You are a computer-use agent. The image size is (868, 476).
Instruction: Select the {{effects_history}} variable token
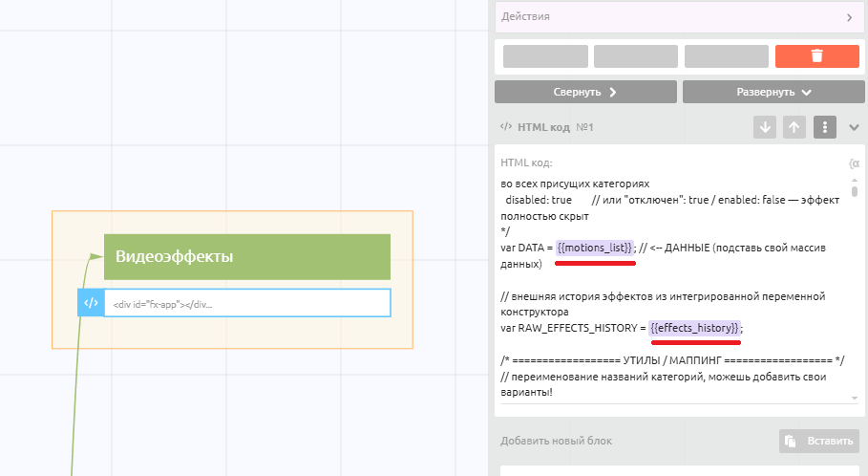point(694,328)
